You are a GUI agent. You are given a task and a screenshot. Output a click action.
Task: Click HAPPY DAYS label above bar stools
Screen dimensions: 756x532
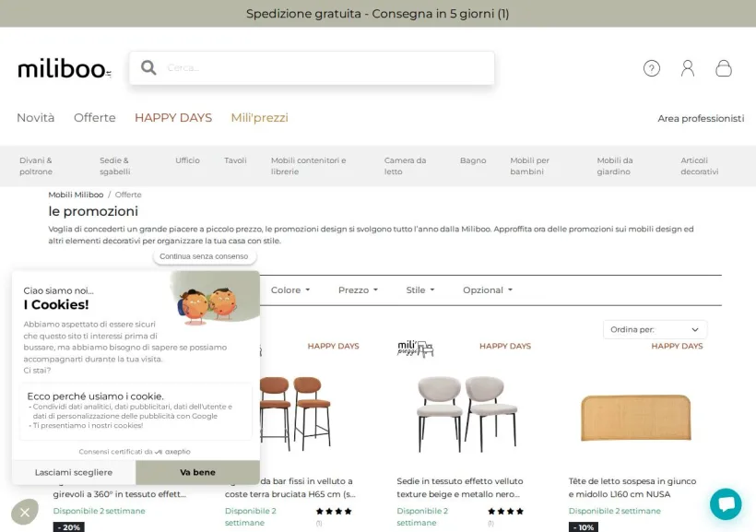(x=333, y=346)
